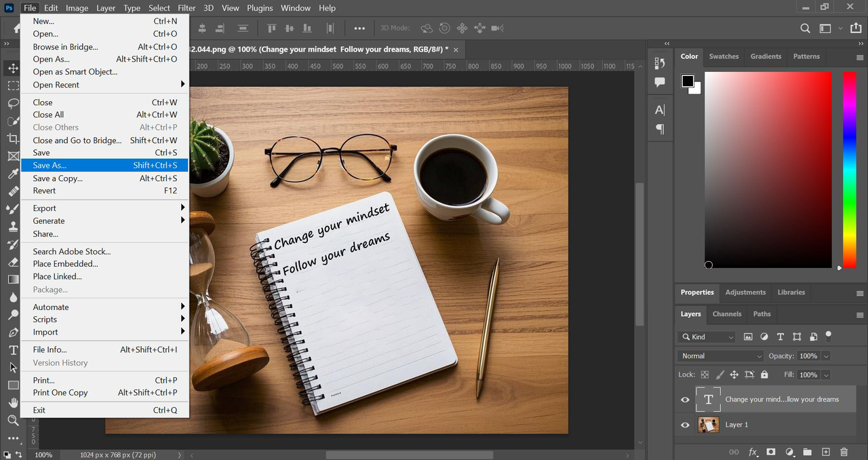Select the Rectangular Marquee tool

point(13,86)
